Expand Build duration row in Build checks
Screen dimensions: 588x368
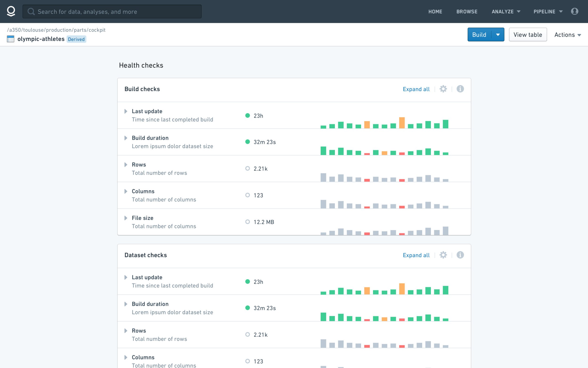(x=126, y=138)
